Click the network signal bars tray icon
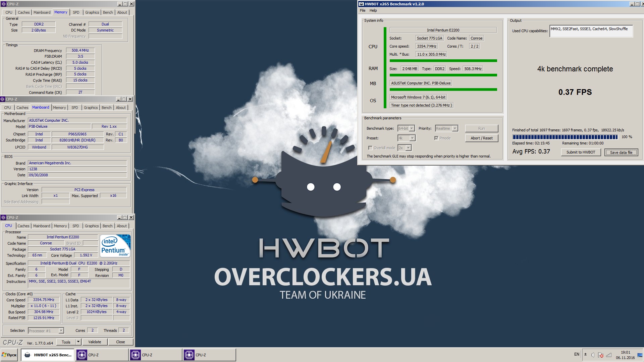 (x=609, y=355)
